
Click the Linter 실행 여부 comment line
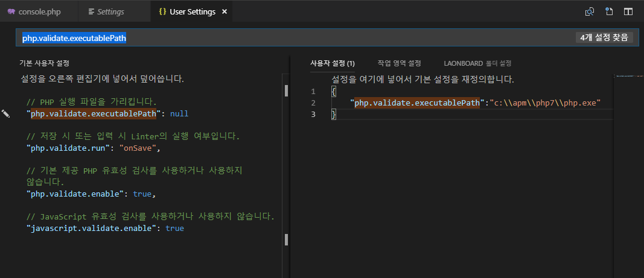[133, 136]
